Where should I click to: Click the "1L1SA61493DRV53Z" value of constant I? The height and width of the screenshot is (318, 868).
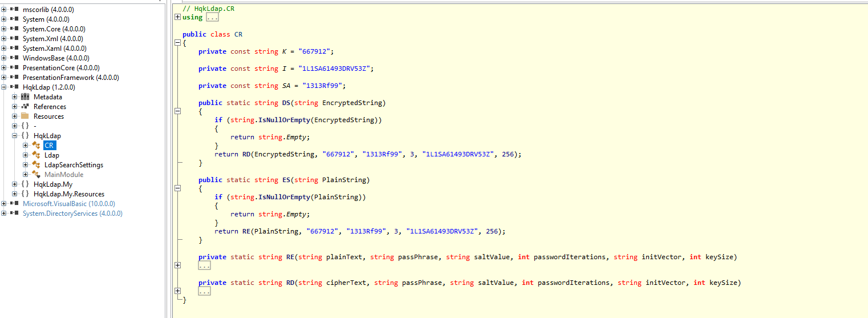click(x=335, y=69)
